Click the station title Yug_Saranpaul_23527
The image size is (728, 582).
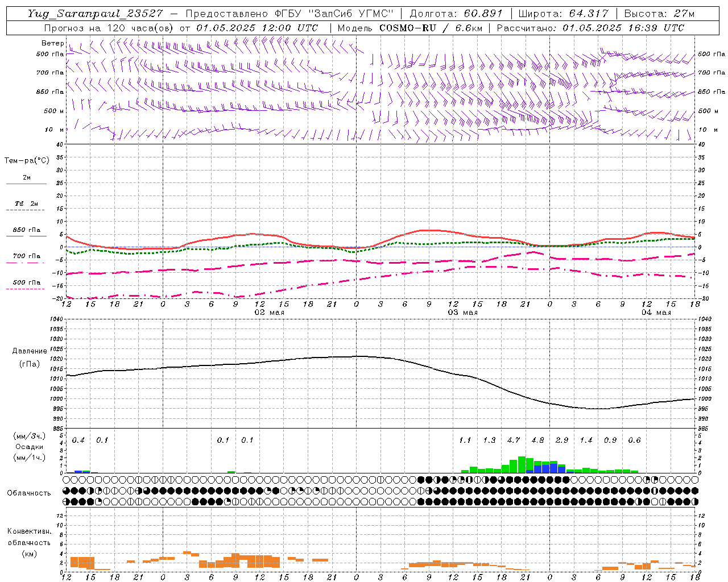(x=95, y=14)
